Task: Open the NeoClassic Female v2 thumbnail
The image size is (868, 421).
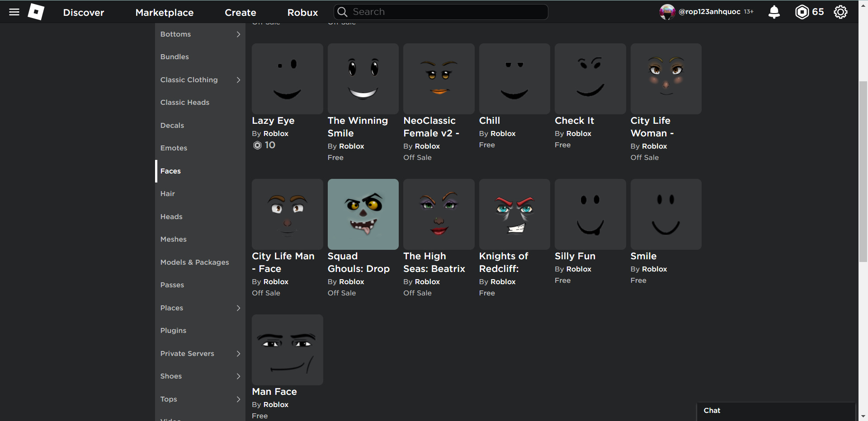Action: (x=439, y=79)
